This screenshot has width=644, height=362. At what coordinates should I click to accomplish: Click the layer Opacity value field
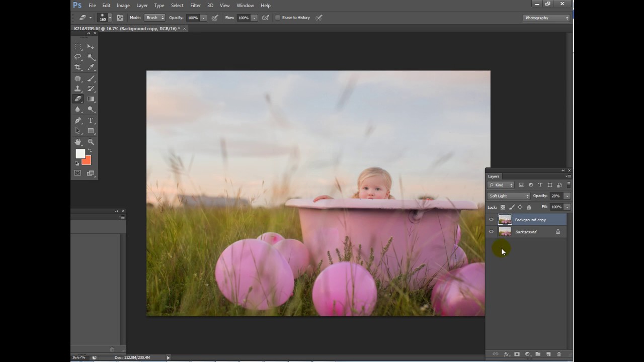555,196
